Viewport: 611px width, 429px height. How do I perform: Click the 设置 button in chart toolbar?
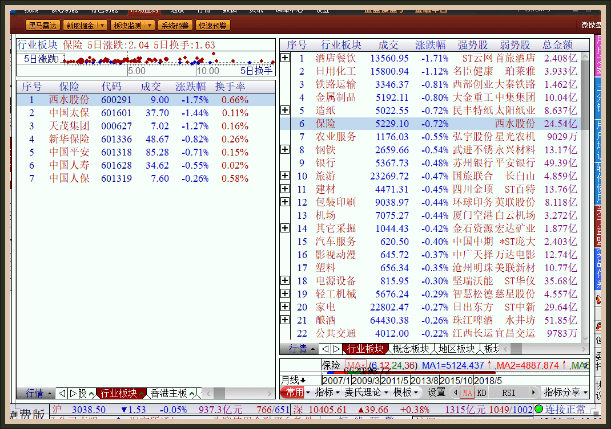tap(436, 392)
